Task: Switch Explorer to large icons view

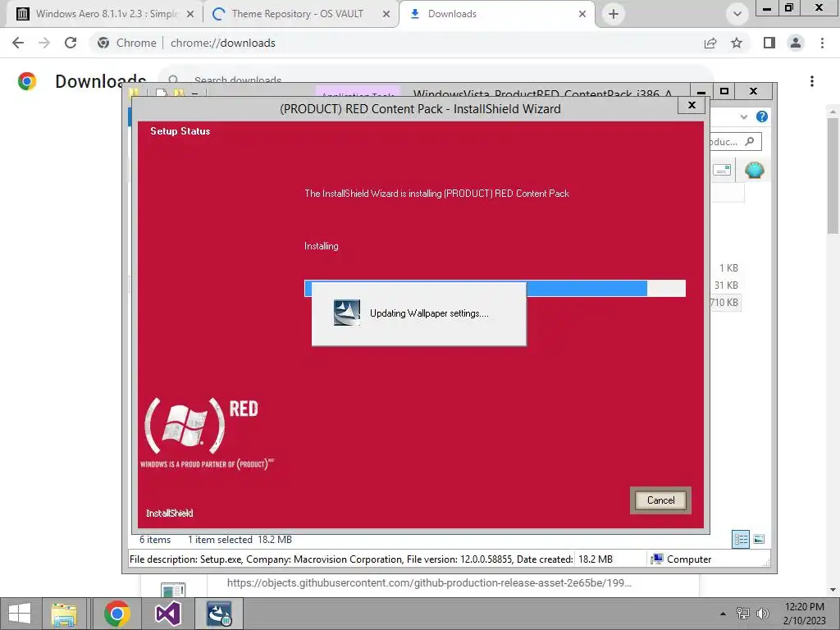Action: (x=759, y=540)
